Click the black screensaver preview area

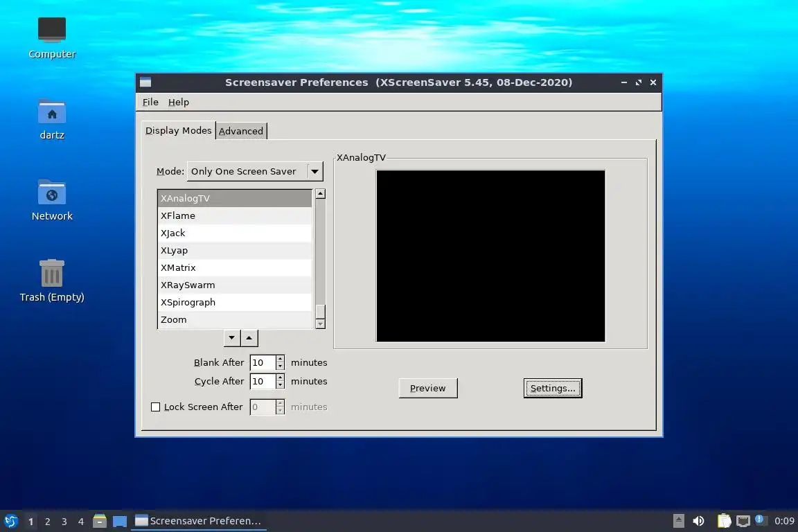click(x=490, y=256)
